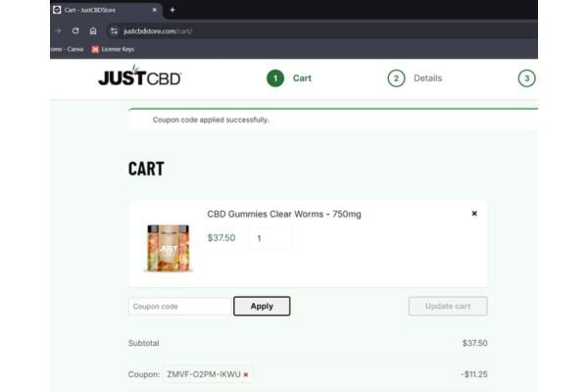Click the product quantity field
588x392 pixels.
tap(270, 238)
